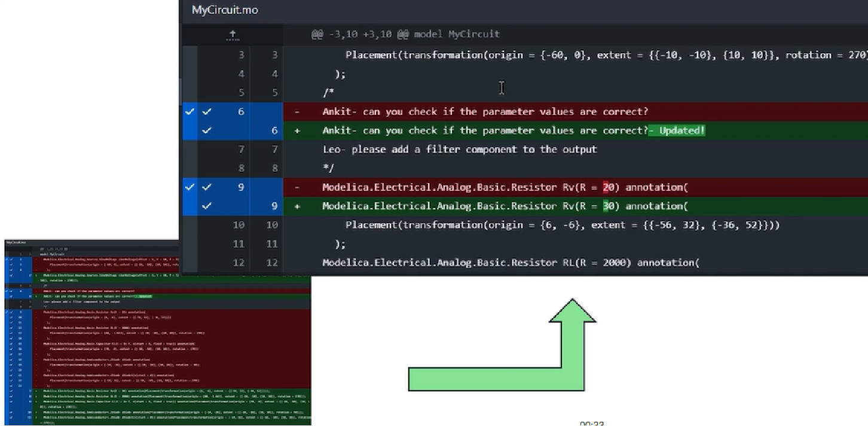
Task: Click the ');' code on line 4
Action: tap(340, 74)
